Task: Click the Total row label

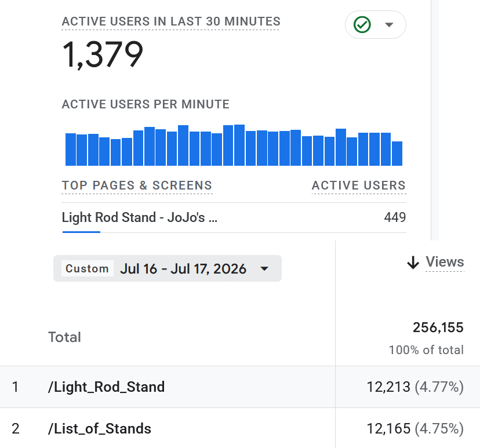Action: [64, 337]
